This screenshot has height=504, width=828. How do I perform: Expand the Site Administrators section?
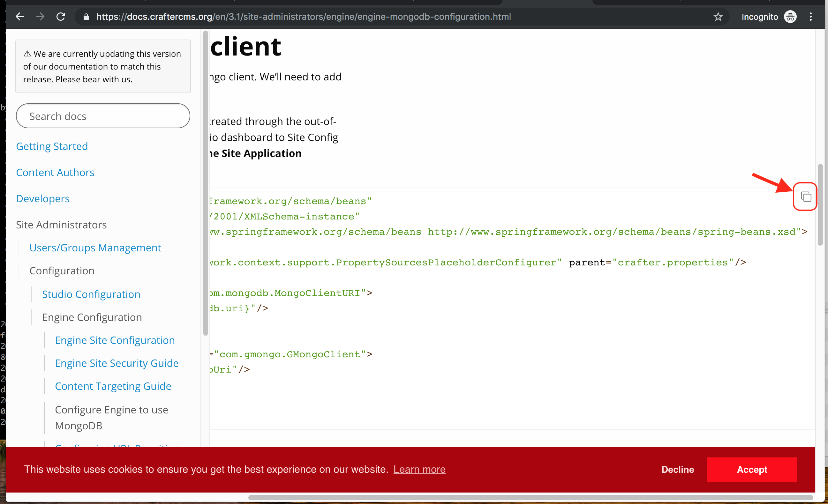pyautogui.click(x=61, y=225)
